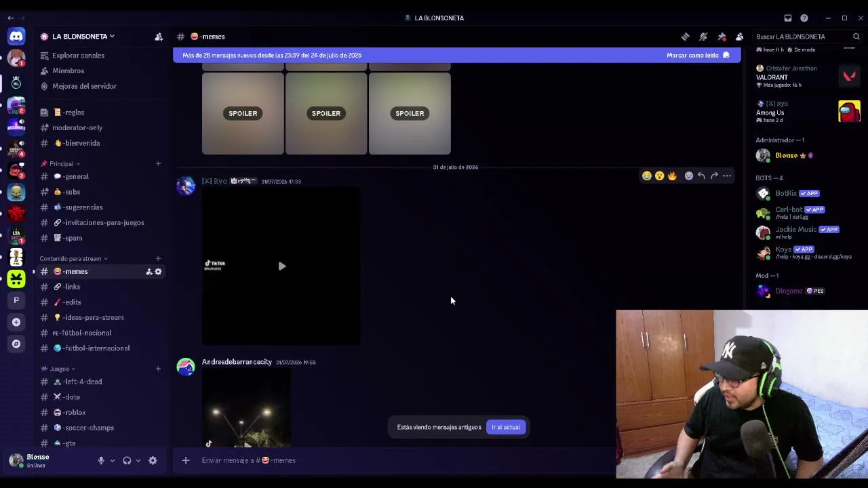
Task: Collapse the Contenido para stream category
Action: click(73, 258)
